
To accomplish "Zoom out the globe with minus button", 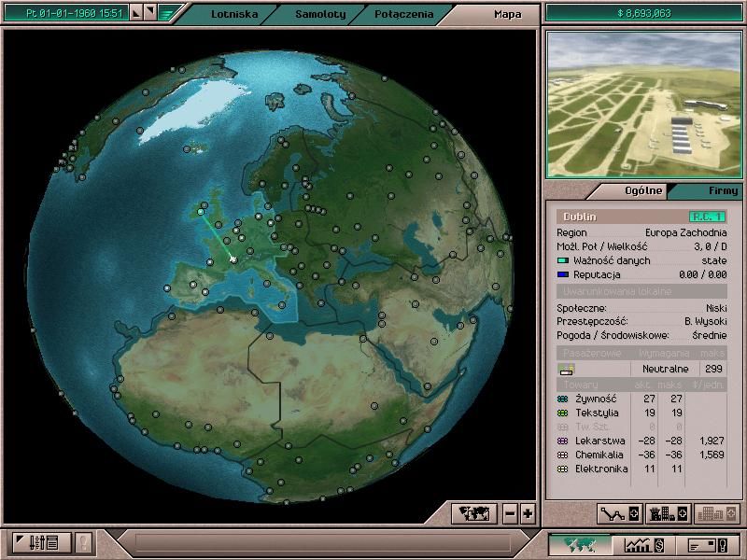I will pyautogui.click(x=510, y=513).
